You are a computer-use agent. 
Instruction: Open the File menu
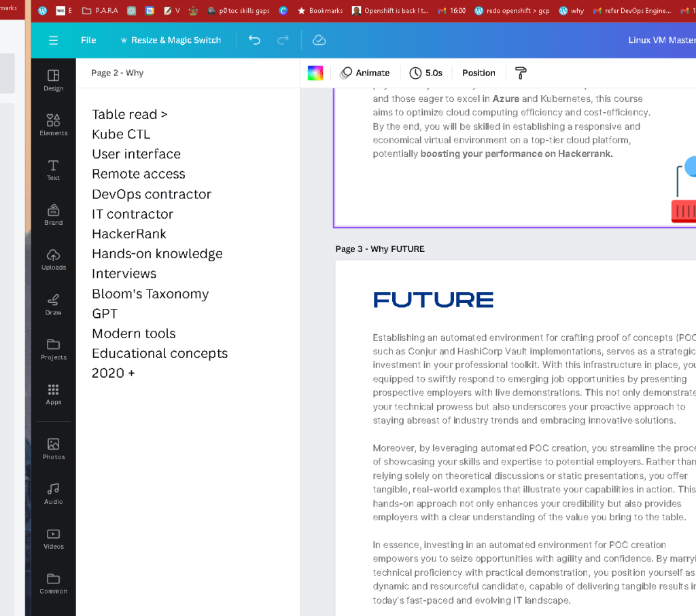[88, 40]
